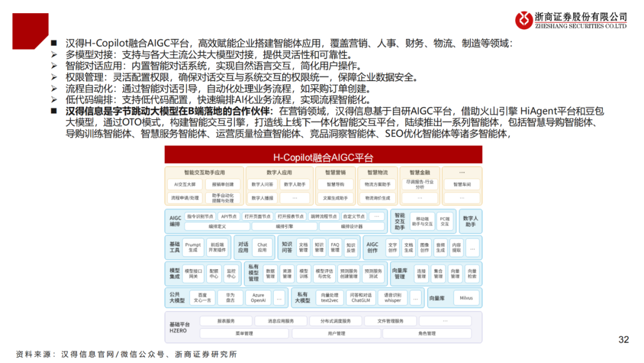Click the 智慧营销 column heading
This screenshot has width=644, height=363.
tap(335, 173)
